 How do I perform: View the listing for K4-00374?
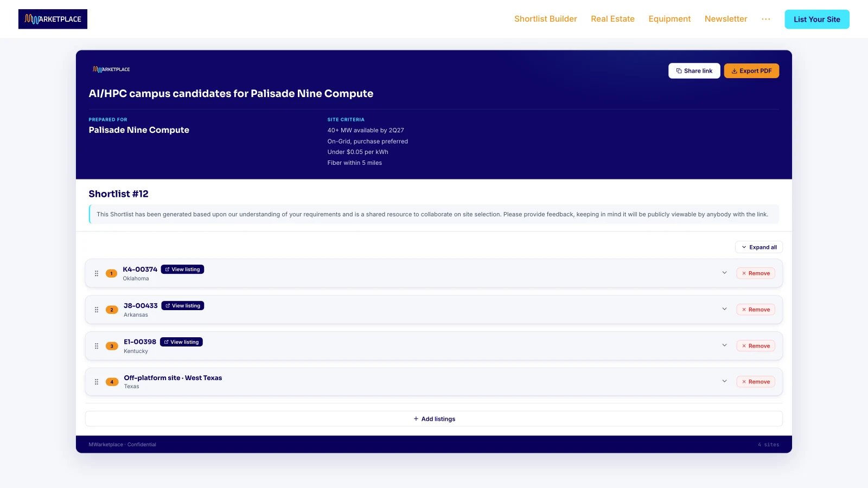coord(182,269)
